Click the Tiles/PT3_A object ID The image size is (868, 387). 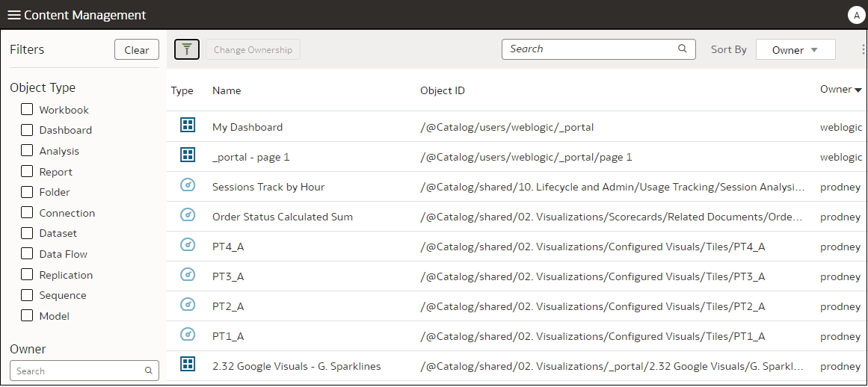point(593,276)
